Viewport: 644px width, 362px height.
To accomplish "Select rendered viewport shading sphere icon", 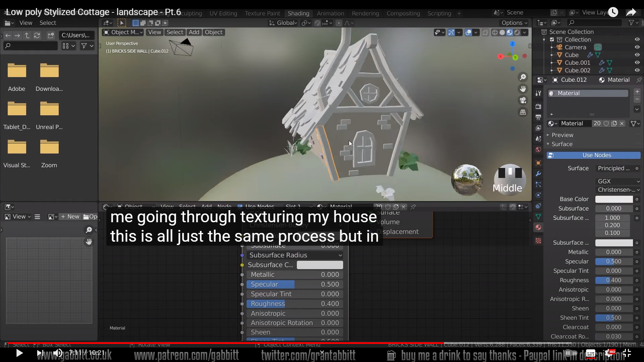I will coord(517,33).
